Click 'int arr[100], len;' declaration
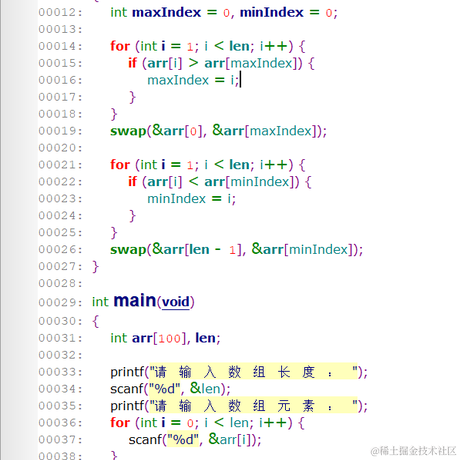Image resolution: width=460 pixels, height=460 pixels. (x=165, y=338)
